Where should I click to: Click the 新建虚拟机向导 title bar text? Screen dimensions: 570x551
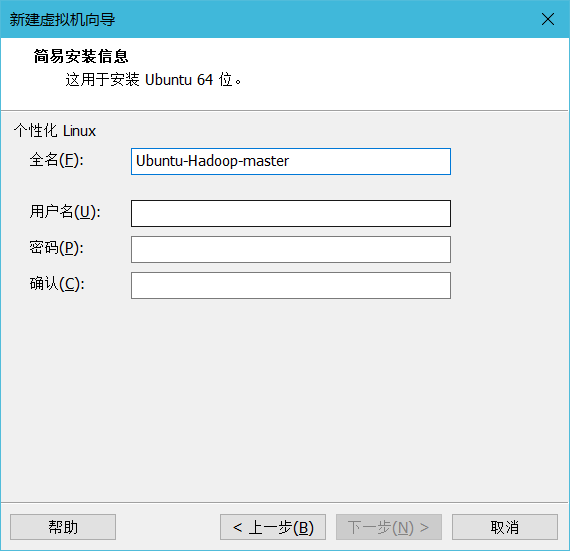(62, 19)
